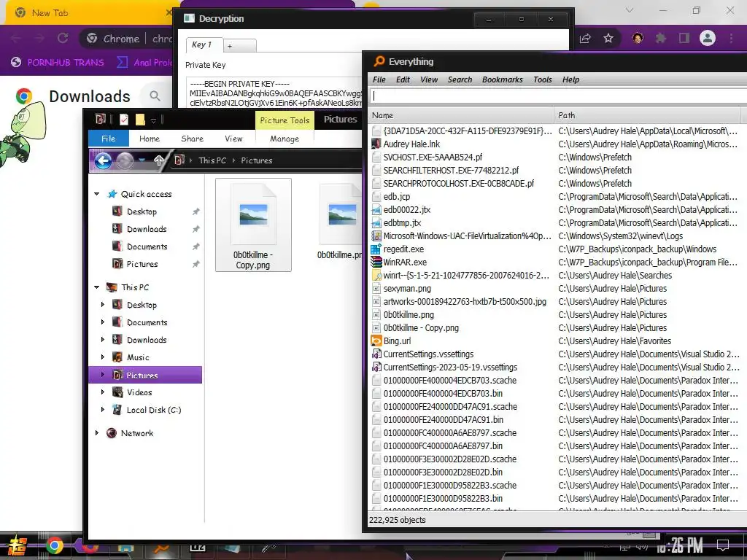Select the Key 1 tab in Decryption

coord(204,44)
